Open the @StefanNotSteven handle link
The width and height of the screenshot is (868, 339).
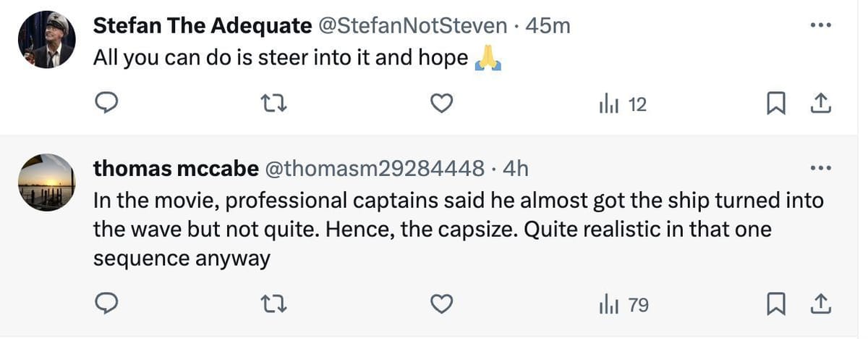point(413,26)
